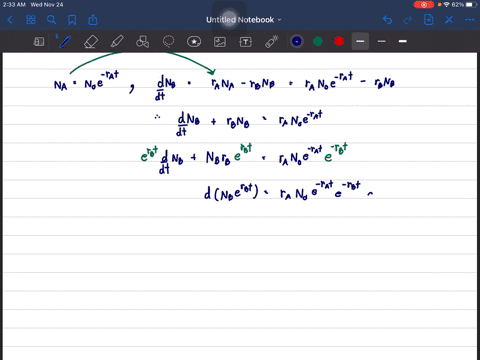Open the Elements sticker tool

point(194,42)
